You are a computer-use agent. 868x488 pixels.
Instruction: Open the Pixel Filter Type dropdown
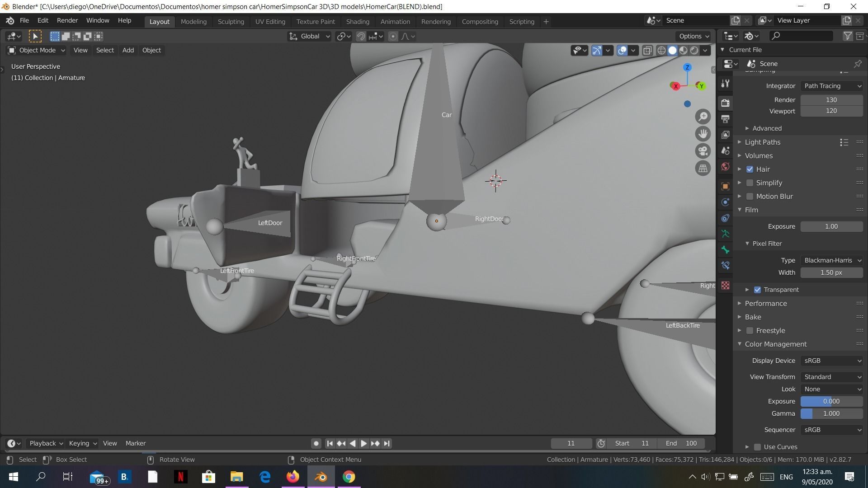tap(832, 260)
